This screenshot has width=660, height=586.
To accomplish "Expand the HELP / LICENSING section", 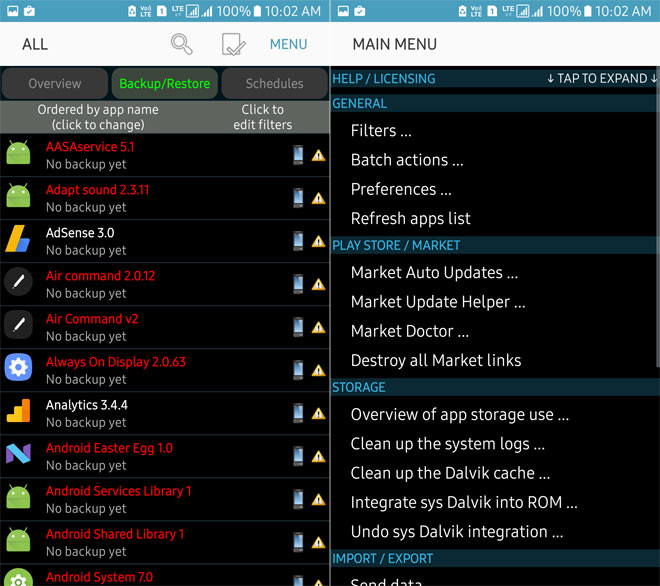I will [494, 79].
